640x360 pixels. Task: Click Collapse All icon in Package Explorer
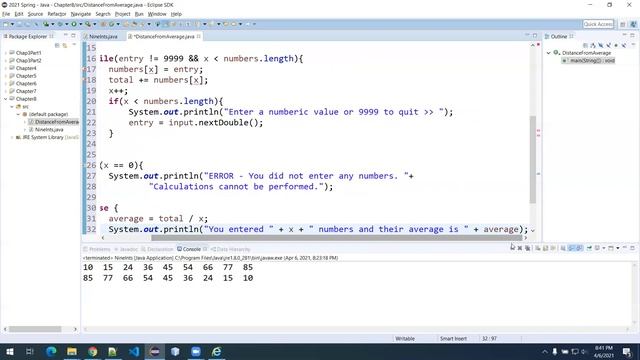(57, 45)
